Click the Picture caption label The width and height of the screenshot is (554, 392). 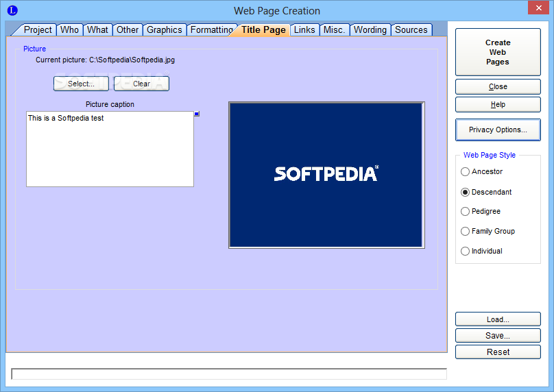coord(110,104)
